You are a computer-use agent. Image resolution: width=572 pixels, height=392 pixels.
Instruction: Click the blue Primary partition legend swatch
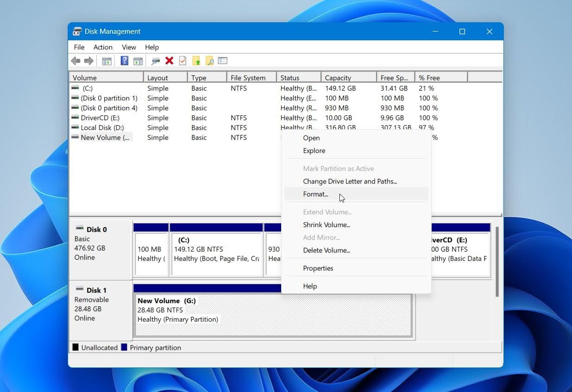[124, 347]
